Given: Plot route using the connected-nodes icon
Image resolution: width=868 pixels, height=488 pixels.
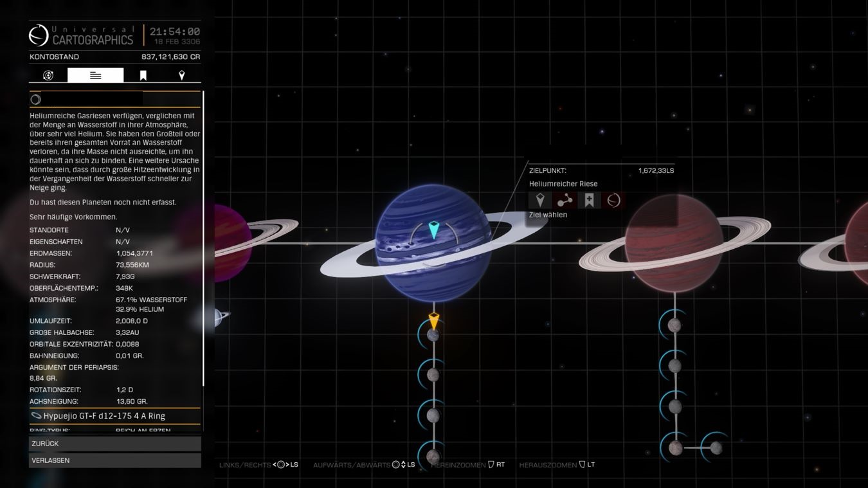Looking at the screenshot, I should [565, 200].
